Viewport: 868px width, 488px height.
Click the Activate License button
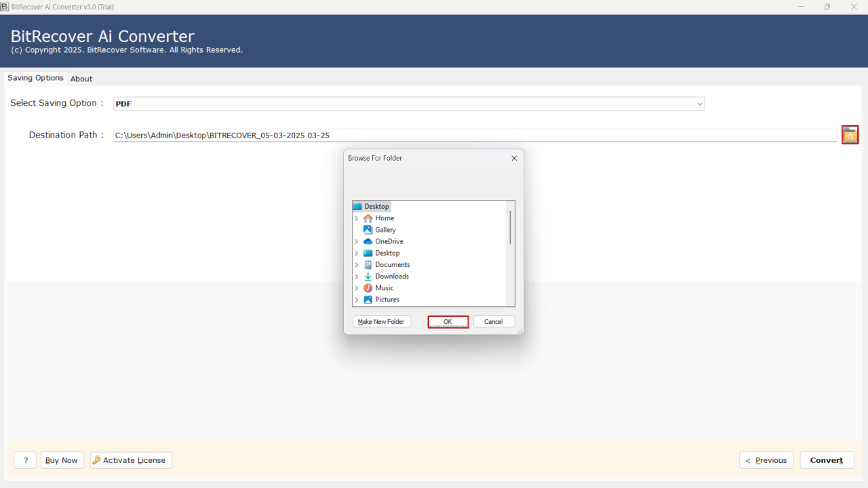click(131, 460)
